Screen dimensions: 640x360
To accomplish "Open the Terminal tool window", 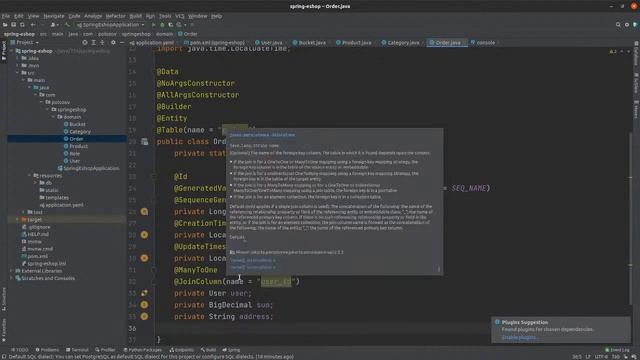I will point(77,350).
